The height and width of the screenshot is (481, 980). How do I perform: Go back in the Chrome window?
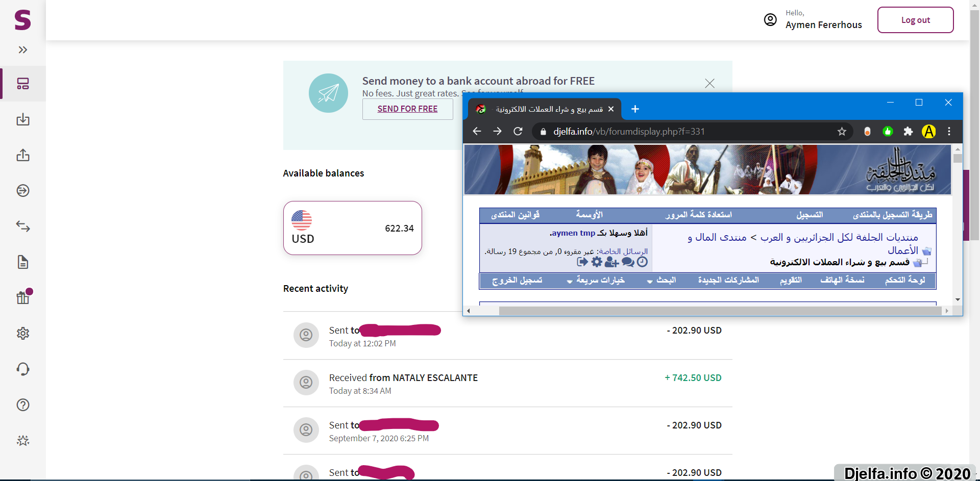pyautogui.click(x=477, y=132)
